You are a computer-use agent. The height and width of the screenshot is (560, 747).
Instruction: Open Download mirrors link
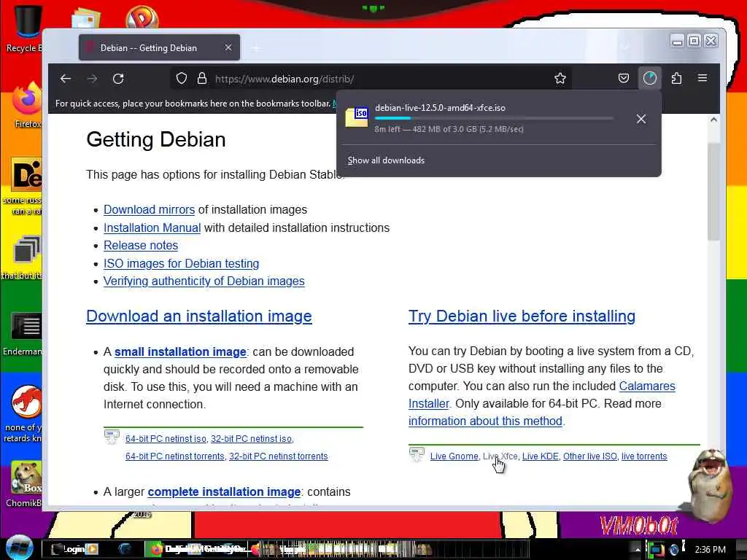149,209
